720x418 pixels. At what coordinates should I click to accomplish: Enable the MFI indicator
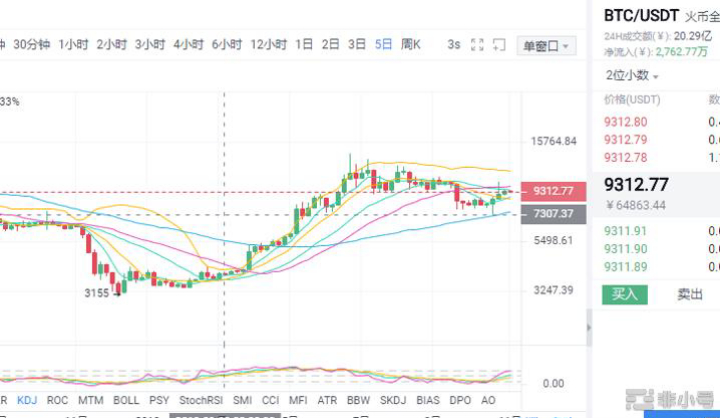click(298, 401)
